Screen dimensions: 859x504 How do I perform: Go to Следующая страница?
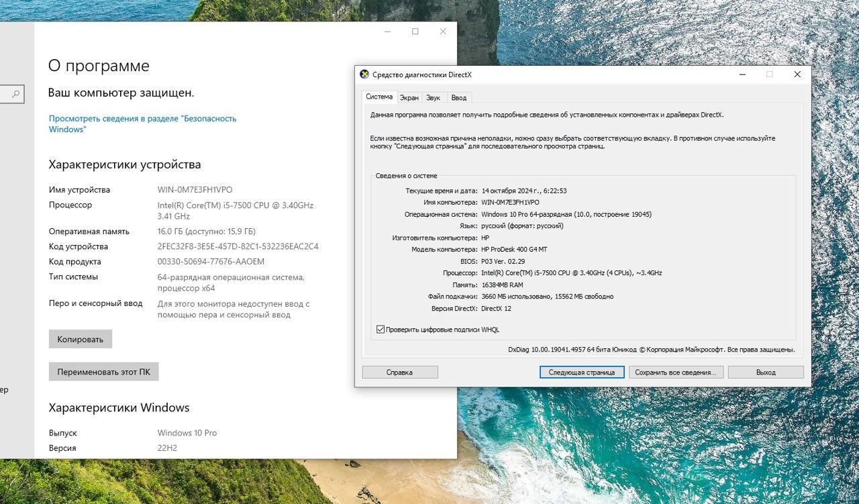[582, 372]
